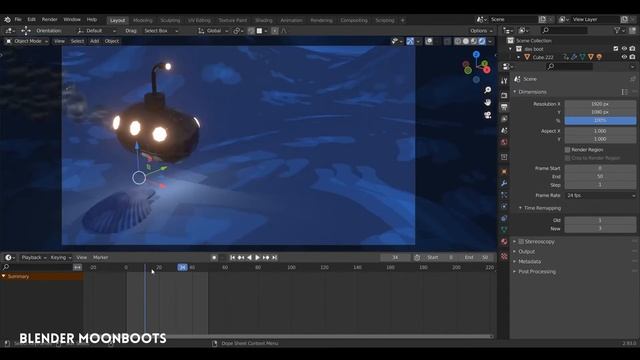Jump to the last frame
Image resolution: width=640 pixels, height=360 pixels.
tap(275, 258)
